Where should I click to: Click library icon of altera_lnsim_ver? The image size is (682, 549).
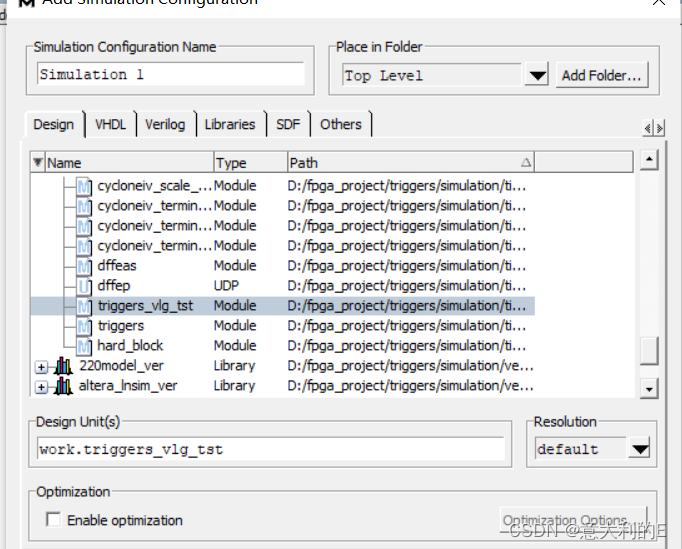[64, 386]
